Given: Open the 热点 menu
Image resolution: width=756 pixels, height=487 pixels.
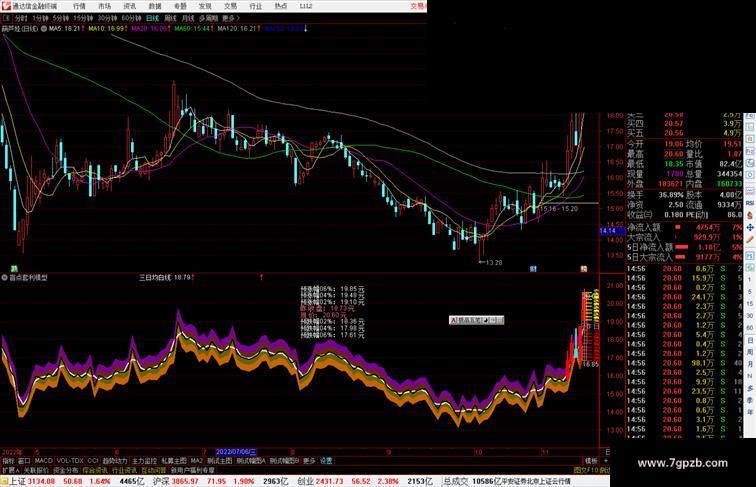Looking at the screenshot, I should point(280,6).
